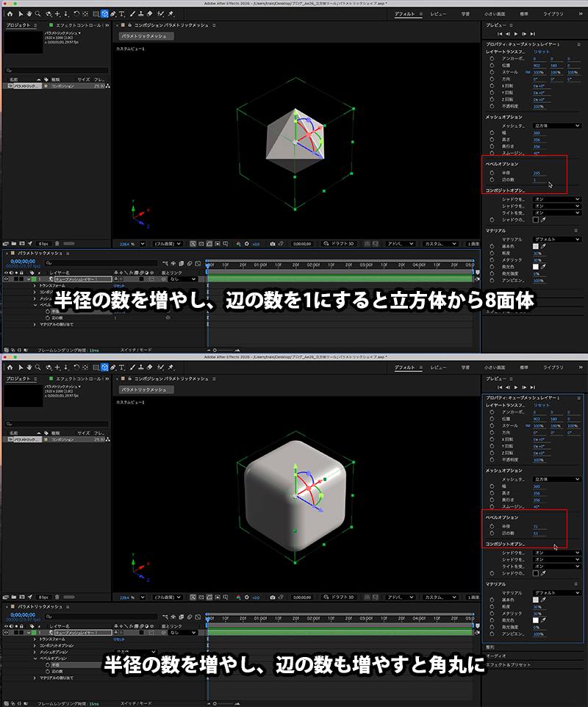Open the エフェクトコントロール tab in upper window
Image resolution: width=588 pixels, height=707 pixels.
pyautogui.click(x=70, y=25)
